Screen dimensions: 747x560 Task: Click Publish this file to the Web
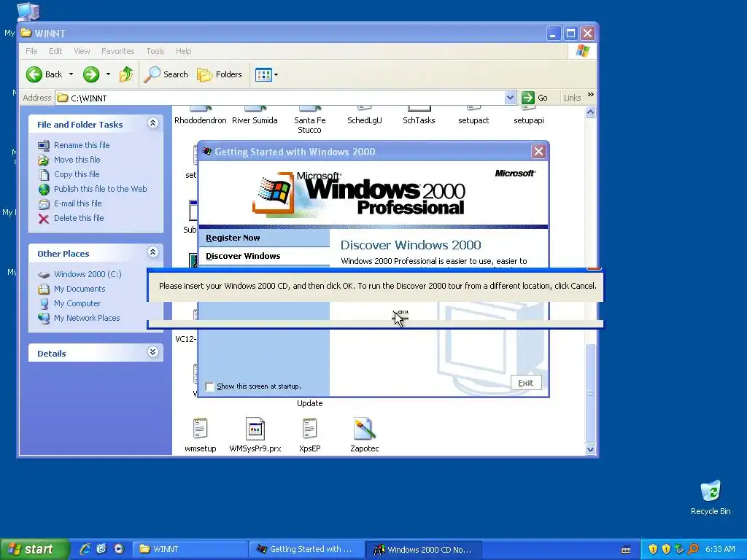coord(100,189)
